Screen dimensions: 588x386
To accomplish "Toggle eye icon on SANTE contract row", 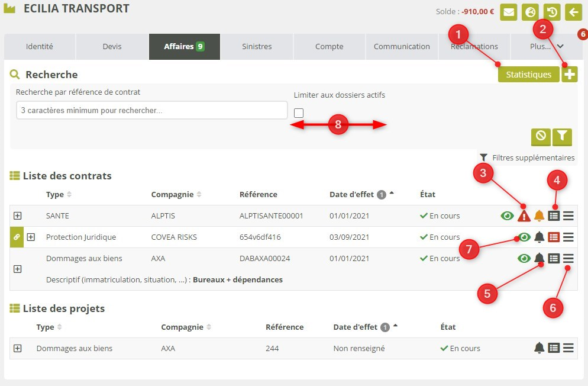I will (x=507, y=216).
